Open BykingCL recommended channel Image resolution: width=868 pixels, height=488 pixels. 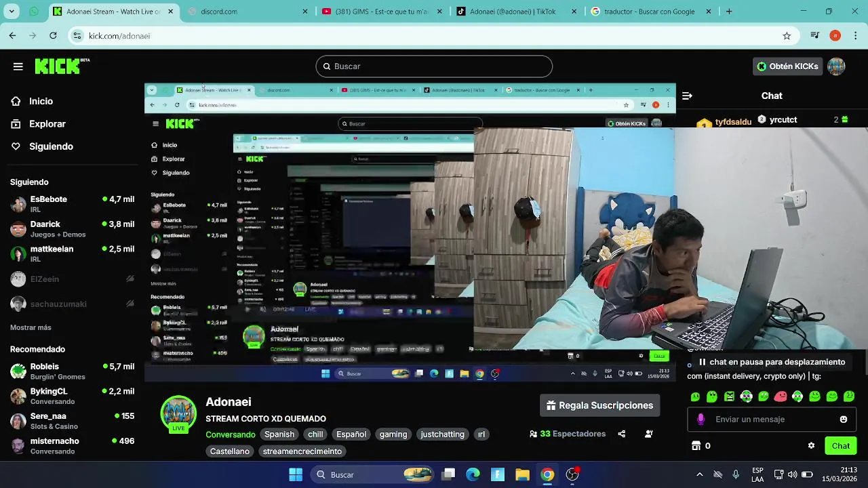(x=72, y=396)
